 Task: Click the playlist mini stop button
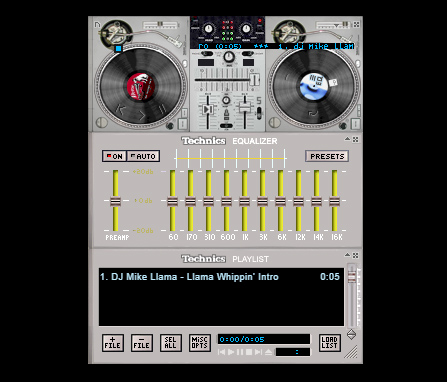[x=249, y=352]
